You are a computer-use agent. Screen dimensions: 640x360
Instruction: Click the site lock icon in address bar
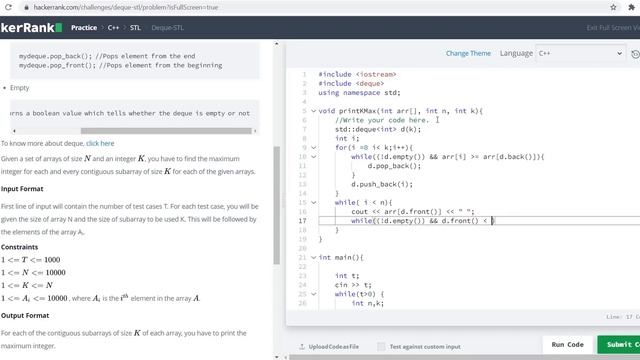point(27,7)
